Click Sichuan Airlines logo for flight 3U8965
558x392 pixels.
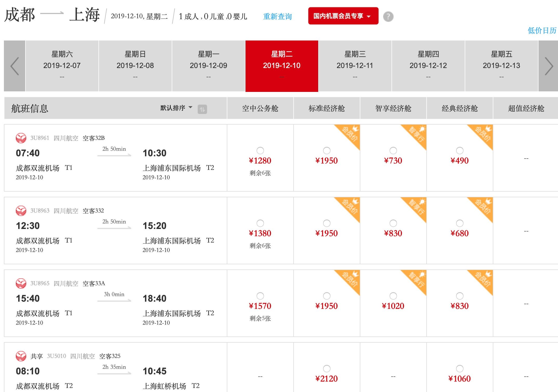pos(21,283)
